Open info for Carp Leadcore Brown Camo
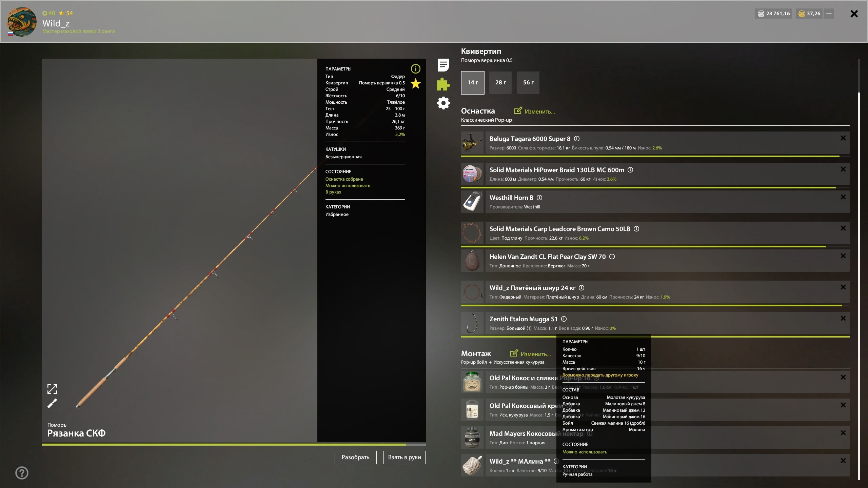 click(x=636, y=229)
